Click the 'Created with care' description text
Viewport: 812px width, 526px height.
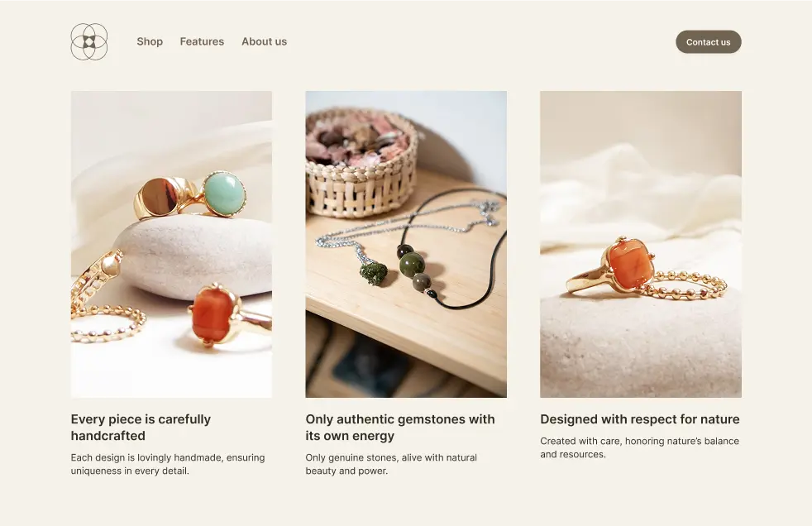pos(639,447)
